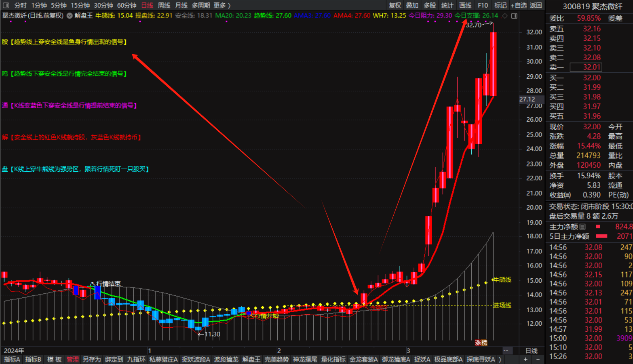Click the 5日主力净额 red bar

point(601,236)
